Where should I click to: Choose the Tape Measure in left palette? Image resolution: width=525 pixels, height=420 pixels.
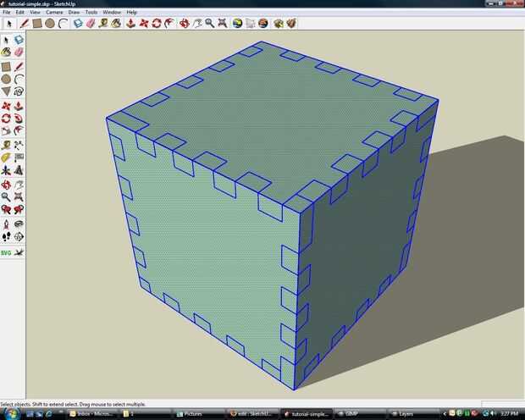pyautogui.click(x=6, y=145)
